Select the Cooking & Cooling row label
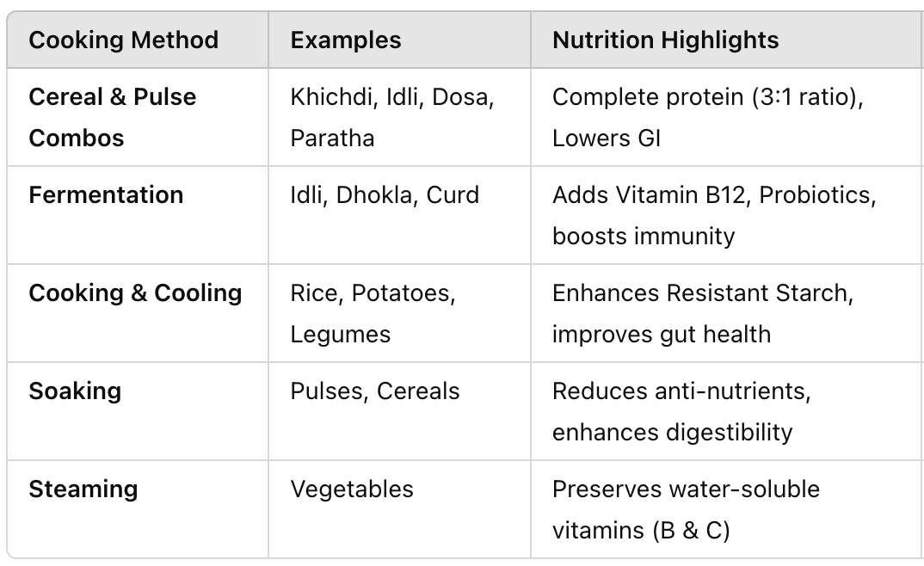 [x=136, y=293]
